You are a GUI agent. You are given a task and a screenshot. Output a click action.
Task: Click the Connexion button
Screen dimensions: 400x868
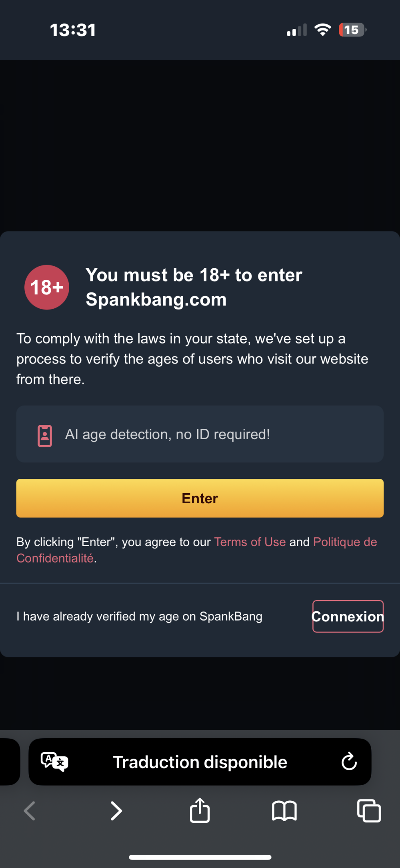pyautogui.click(x=348, y=616)
